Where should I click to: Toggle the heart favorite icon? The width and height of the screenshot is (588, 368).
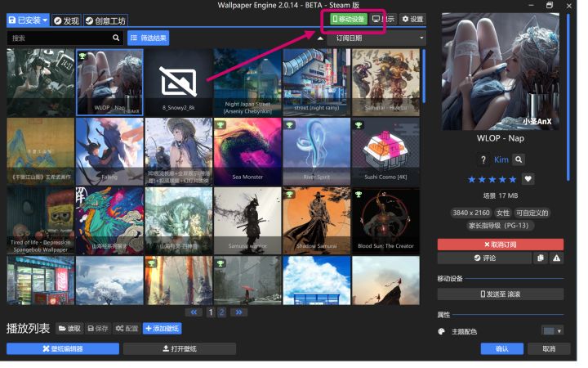528,179
